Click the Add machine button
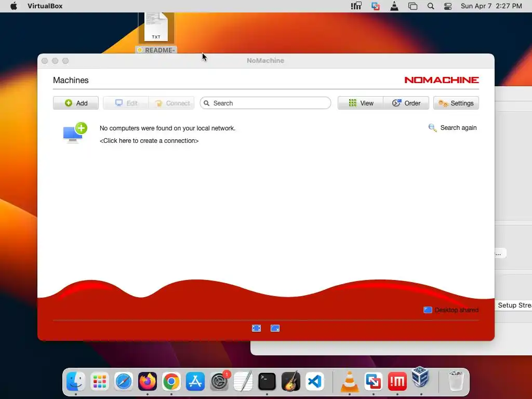Image resolution: width=532 pixels, height=399 pixels. [76, 103]
